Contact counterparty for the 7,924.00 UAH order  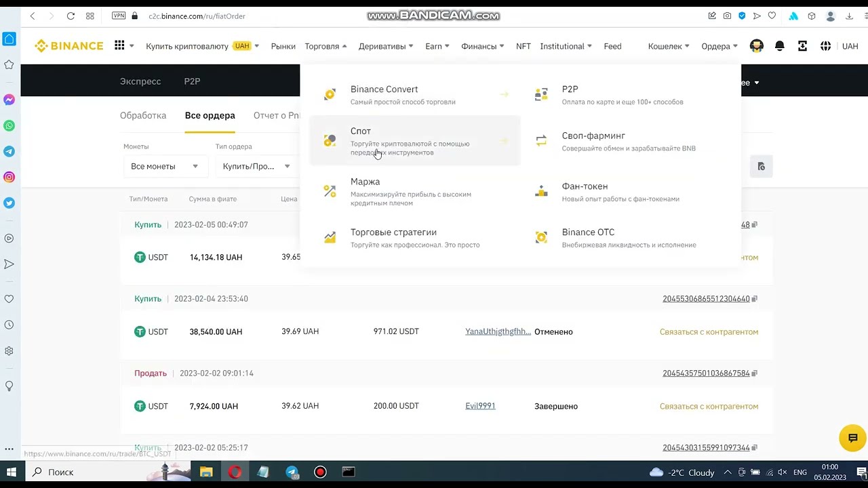(709, 406)
